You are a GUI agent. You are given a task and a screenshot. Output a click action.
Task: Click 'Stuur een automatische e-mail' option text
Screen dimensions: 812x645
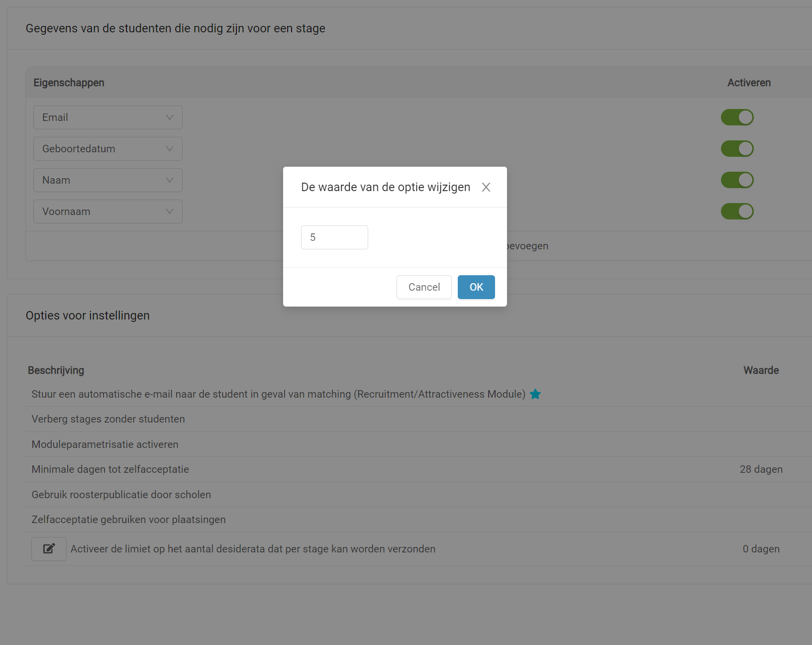[x=279, y=394]
